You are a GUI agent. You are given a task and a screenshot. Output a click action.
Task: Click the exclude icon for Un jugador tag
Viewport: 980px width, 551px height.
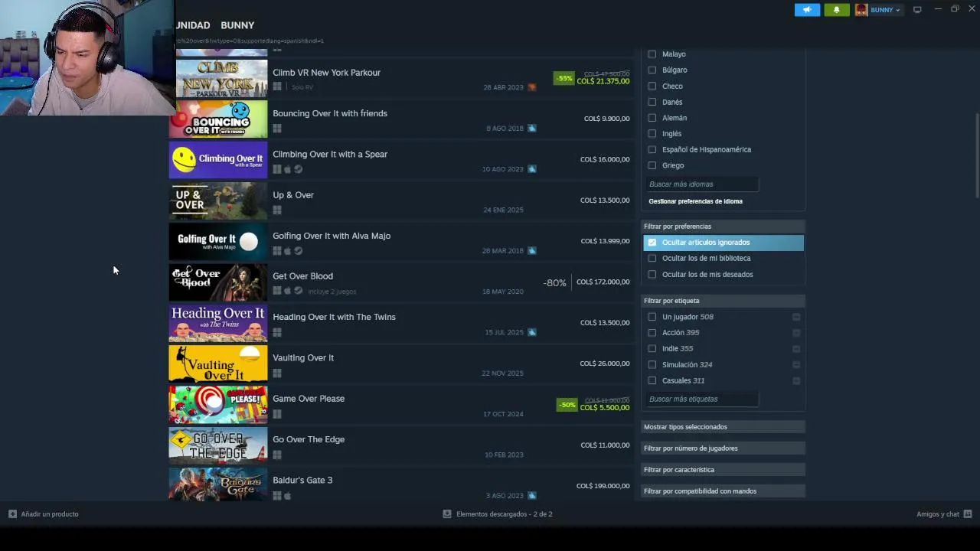pos(796,317)
